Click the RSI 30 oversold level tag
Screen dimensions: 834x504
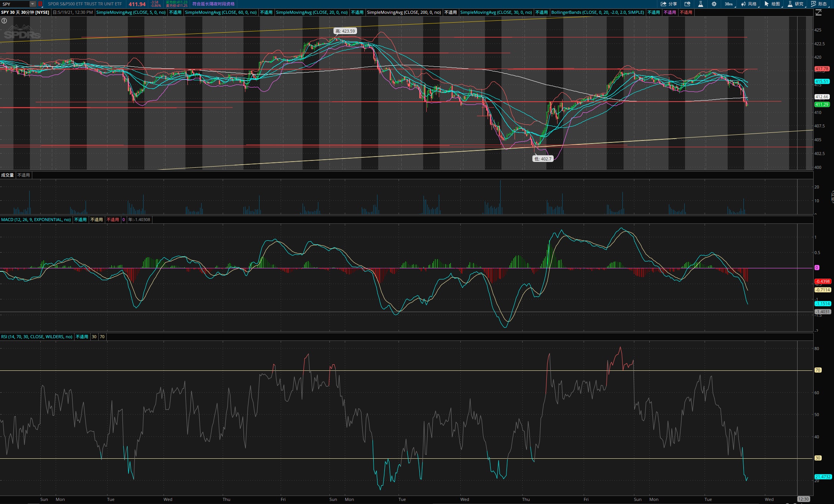point(818,458)
